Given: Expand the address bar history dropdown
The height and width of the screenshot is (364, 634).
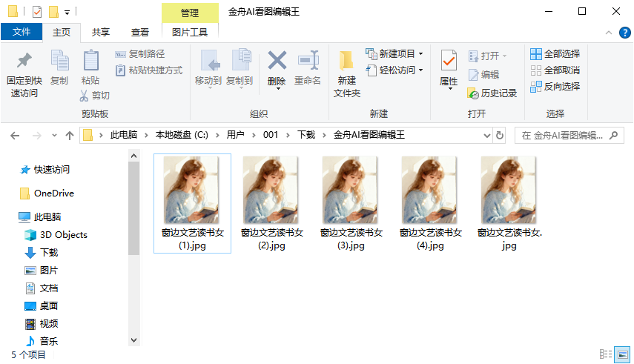Looking at the screenshot, I should pos(486,136).
